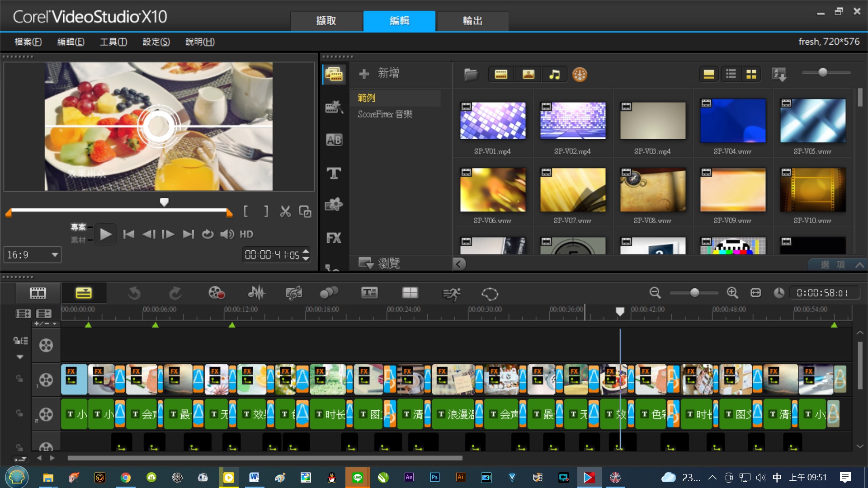
Task: Click the import media folder icon
Action: click(x=471, y=75)
